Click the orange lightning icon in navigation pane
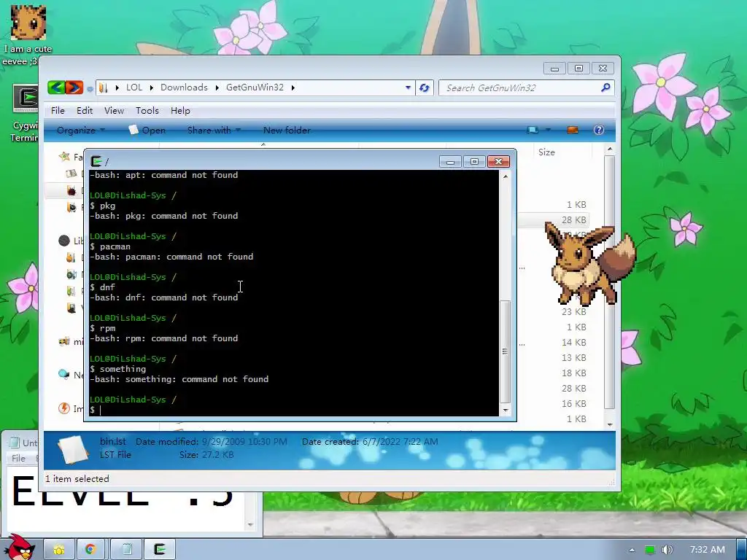The height and width of the screenshot is (560, 747). (64, 408)
